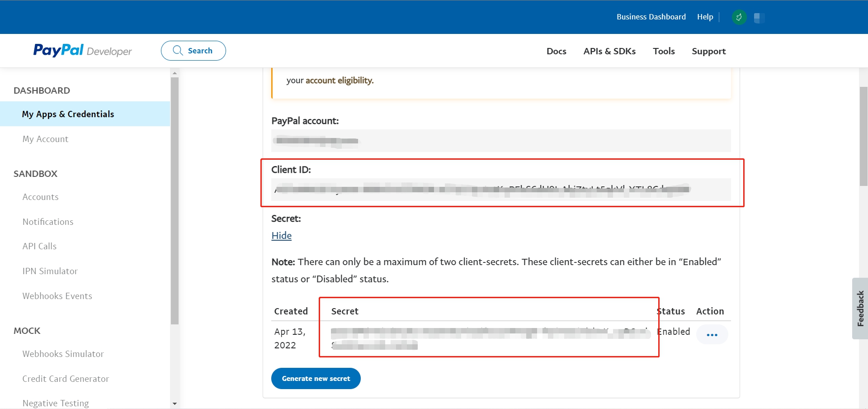Image resolution: width=868 pixels, height=409 pixels.
Task: Click Generate new secret button
Action: [x=316, y=378]
